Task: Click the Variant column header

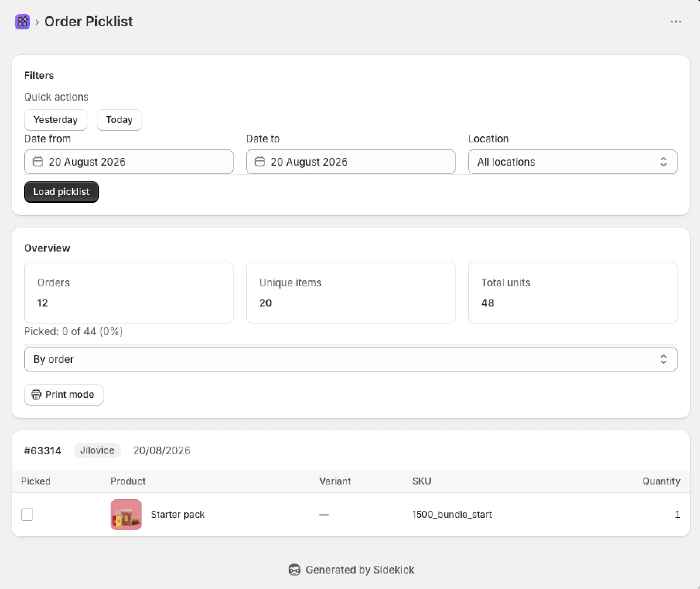Action: coord(335,481)
